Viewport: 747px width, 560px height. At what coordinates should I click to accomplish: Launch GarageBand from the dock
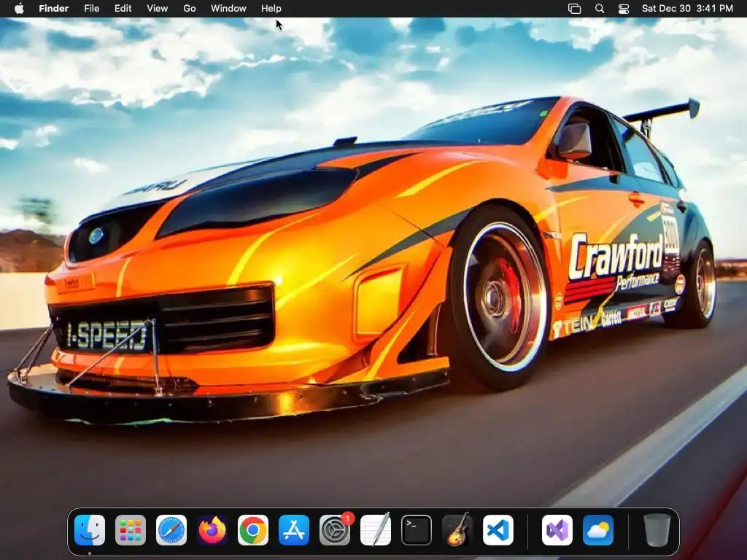point(457,530)
